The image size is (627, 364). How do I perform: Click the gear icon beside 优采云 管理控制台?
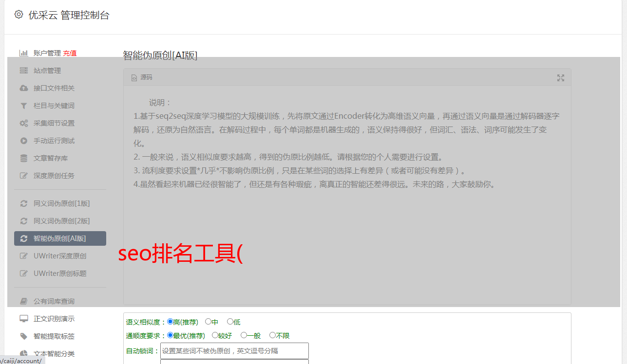(19, 15)
